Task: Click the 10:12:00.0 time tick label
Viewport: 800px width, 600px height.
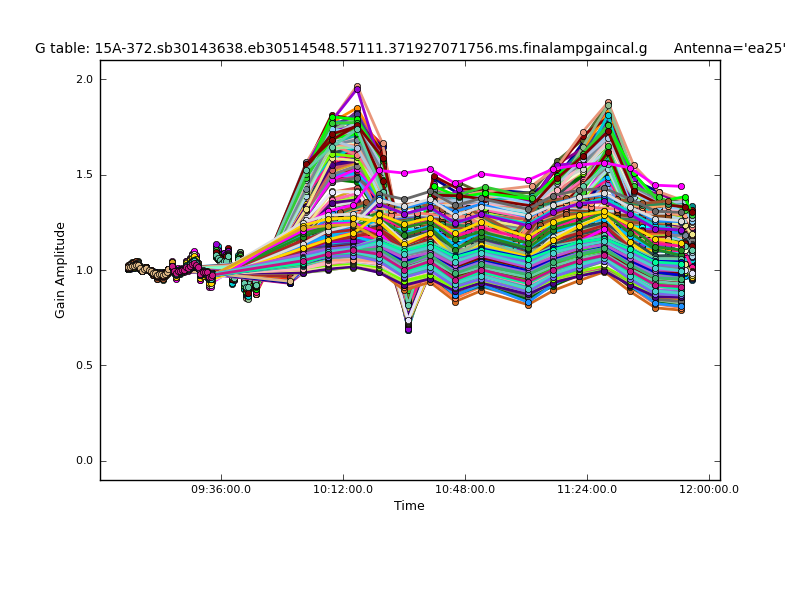Action: point(343,489)
